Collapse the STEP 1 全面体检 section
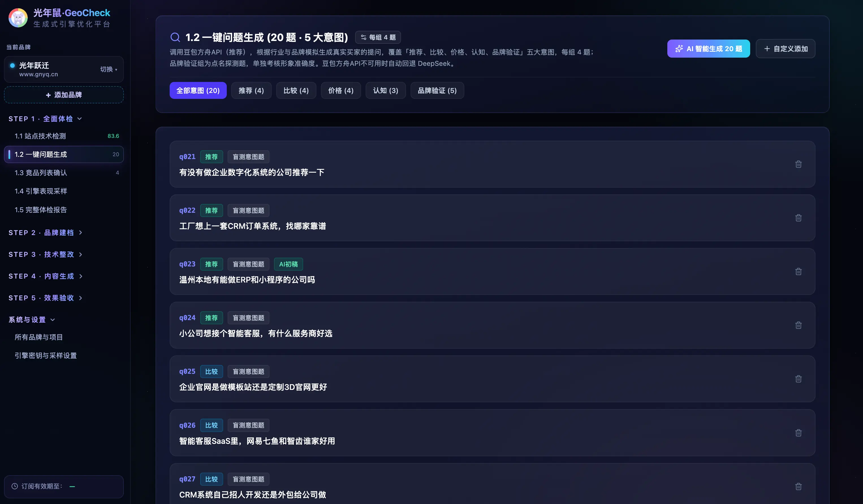Screen dimensions: 863x504 pos(45,119)
